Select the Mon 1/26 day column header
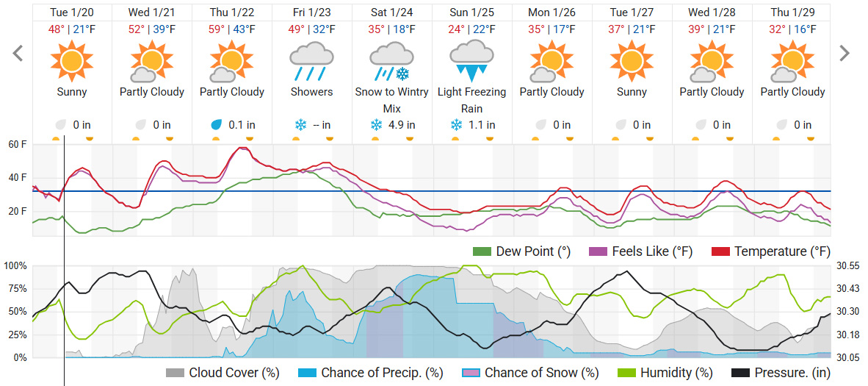Viewport: 868px width, 386px height. point(551,12)
